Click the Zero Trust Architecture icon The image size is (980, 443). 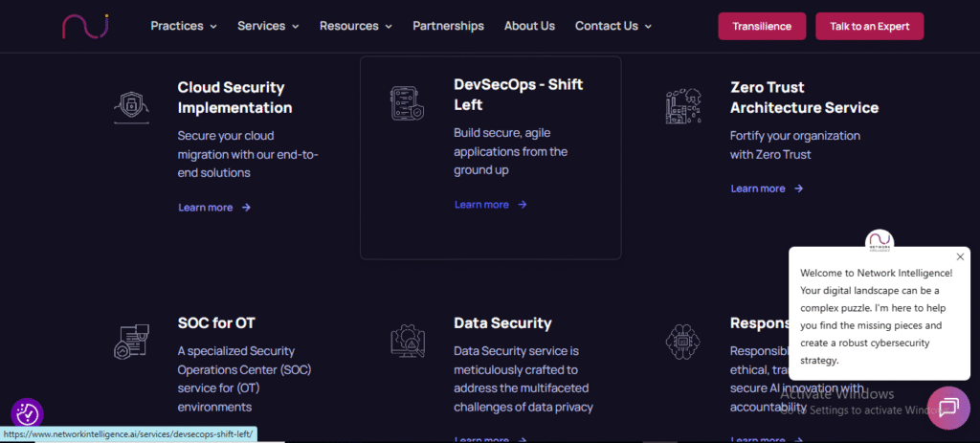point(683,105)
